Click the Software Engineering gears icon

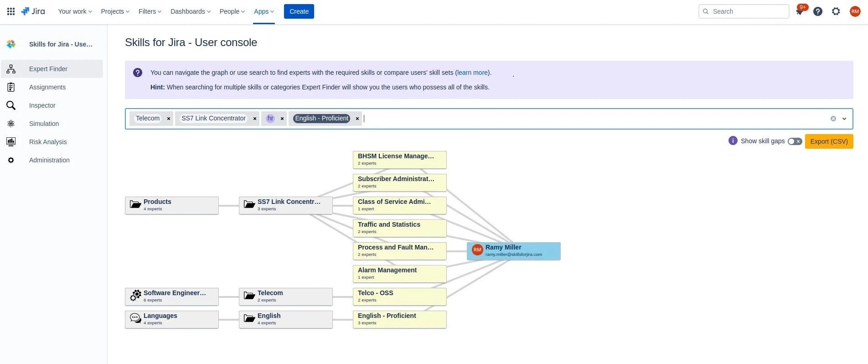click(135, 296)
